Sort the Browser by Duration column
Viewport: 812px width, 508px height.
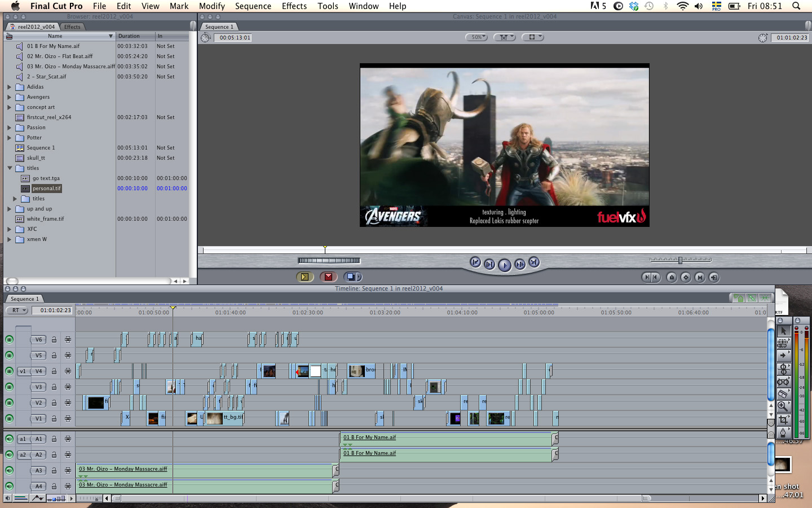click(x=135, y=36)
